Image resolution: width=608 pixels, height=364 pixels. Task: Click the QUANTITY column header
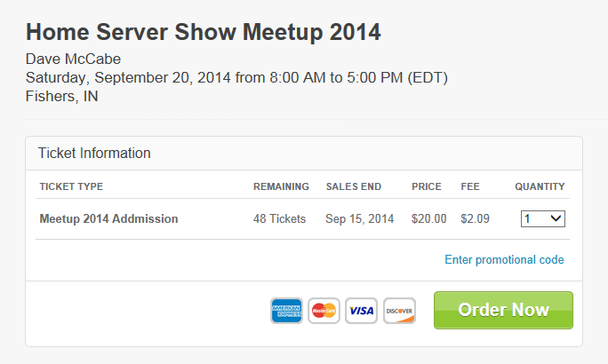(540, 186)
